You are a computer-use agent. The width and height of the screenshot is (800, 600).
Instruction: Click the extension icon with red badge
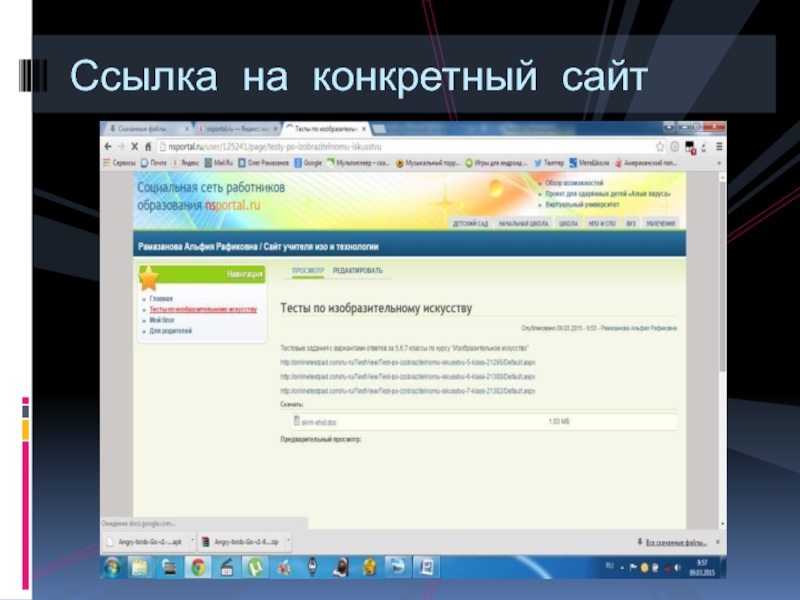point(690,147)
